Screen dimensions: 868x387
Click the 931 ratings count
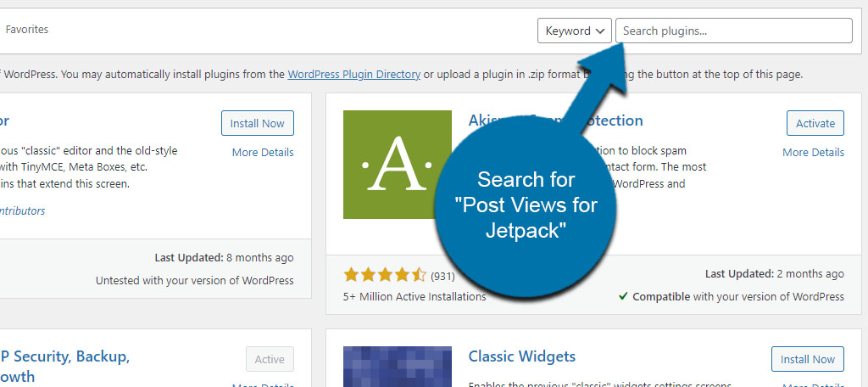pyautogui.click(x=442, y=275)
